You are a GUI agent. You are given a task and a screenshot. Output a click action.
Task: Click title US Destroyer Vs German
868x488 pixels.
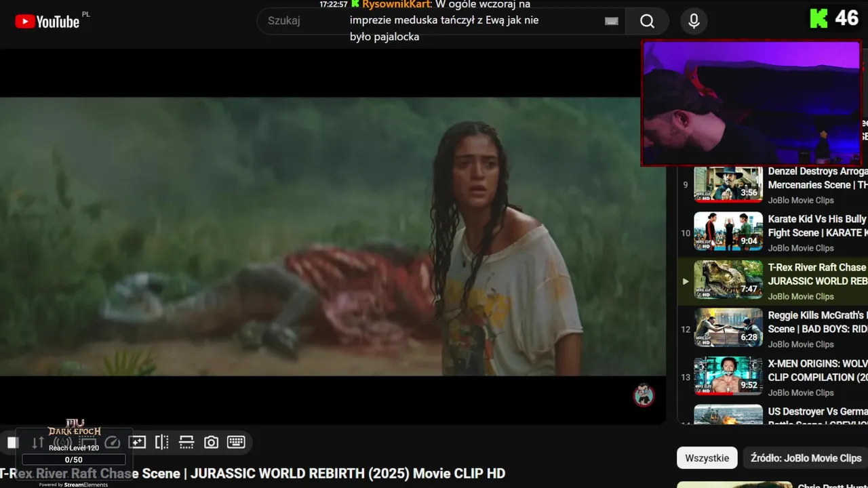coord(818,415)
